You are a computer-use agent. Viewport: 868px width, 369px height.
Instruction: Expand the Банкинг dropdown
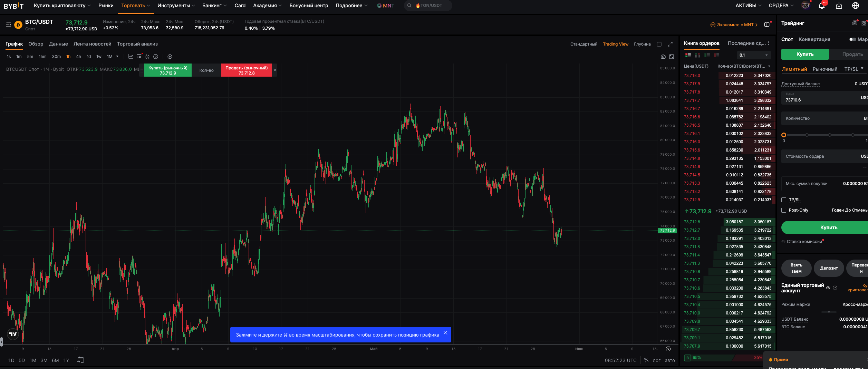214,6
